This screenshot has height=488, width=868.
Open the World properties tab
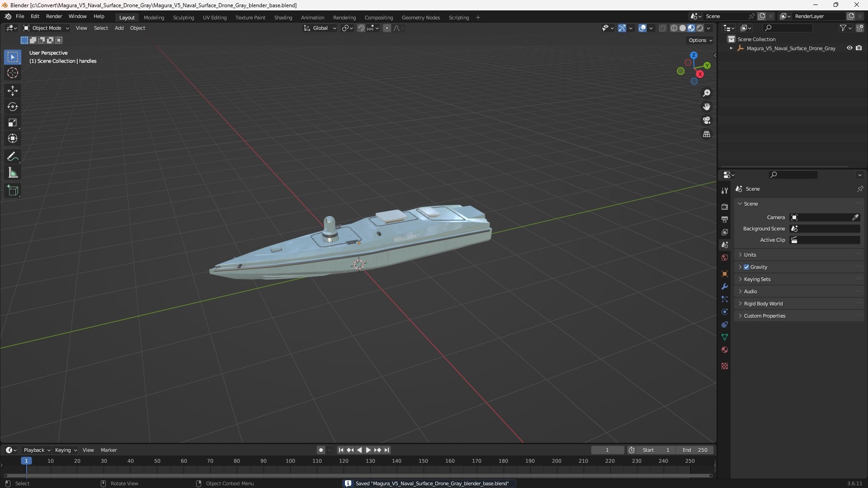coord(725,258)
